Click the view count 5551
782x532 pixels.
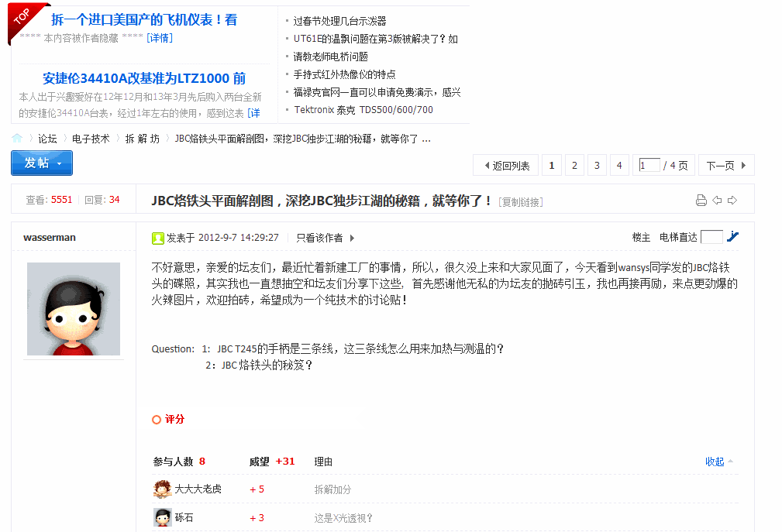pos(62,199)
